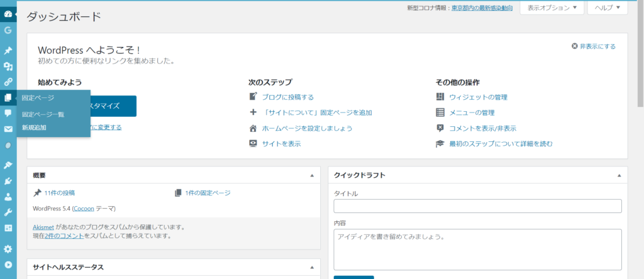Open Appearance paintbrush icon
The image size is (644, 279).
(8, 165)
